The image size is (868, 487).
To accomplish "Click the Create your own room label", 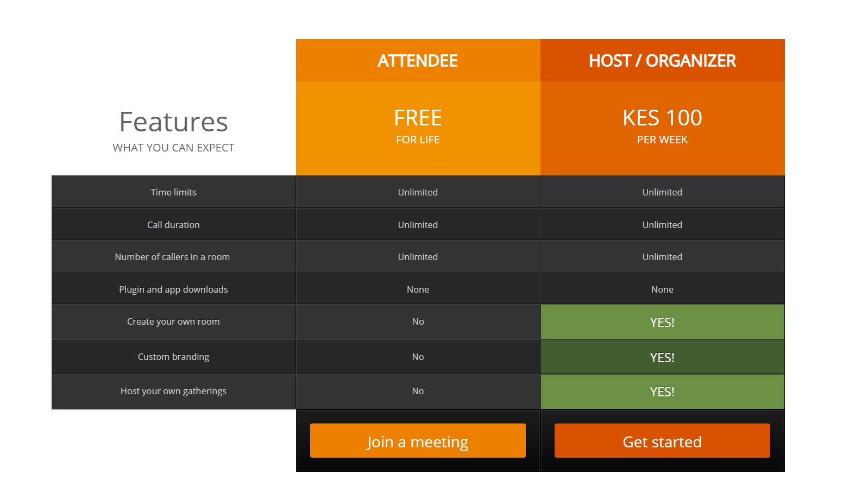I will tap(173, 321).
